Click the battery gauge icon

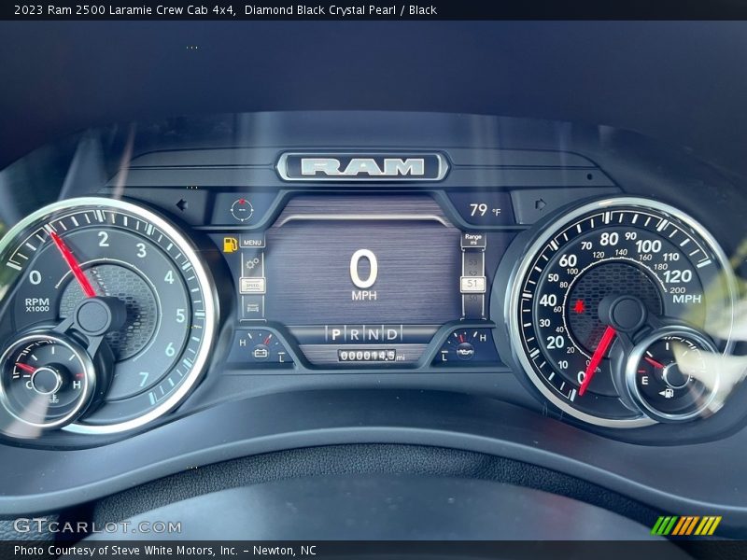pyautogui.click(x=260, y=353)
